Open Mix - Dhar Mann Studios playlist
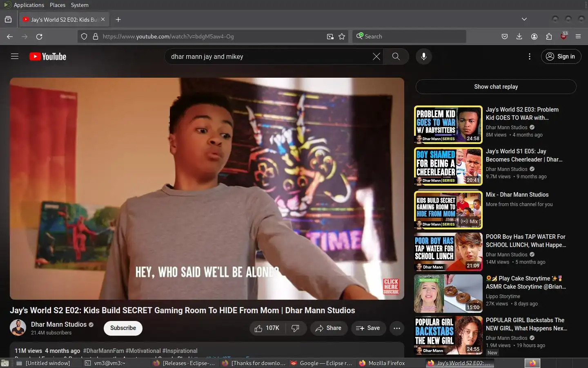The image size is (588, 368). [x=517, y=195]
